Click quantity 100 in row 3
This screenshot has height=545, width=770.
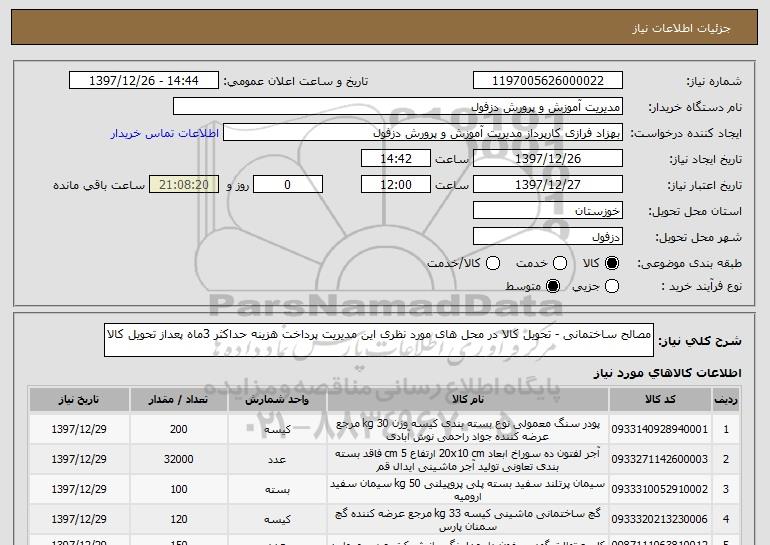tap(179, 489)
